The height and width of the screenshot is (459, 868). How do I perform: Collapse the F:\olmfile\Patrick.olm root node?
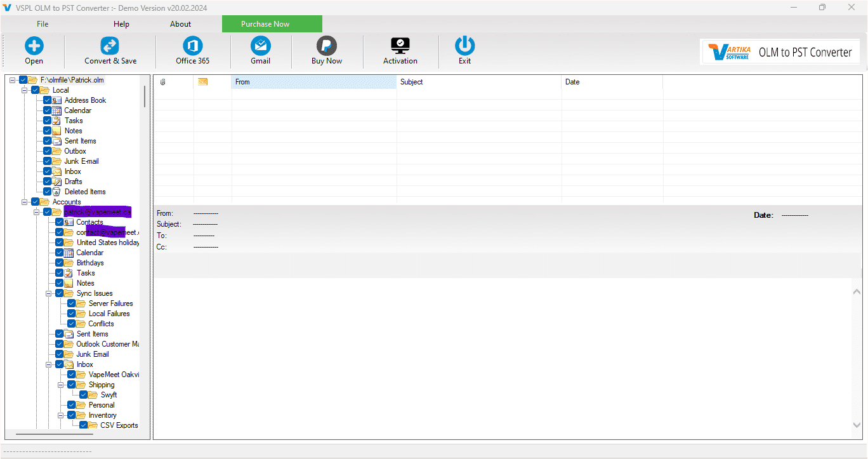13,80
